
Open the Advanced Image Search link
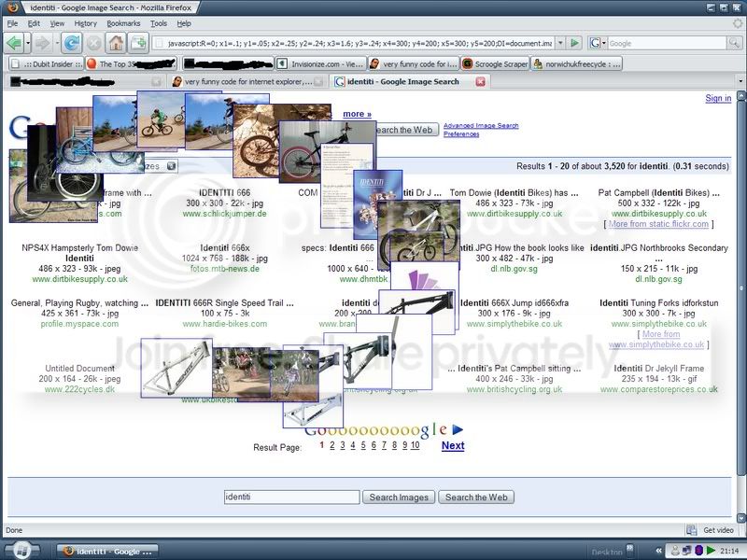481,126
